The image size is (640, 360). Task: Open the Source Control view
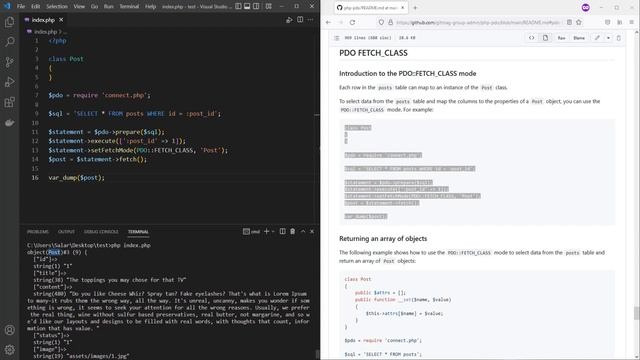9,62
